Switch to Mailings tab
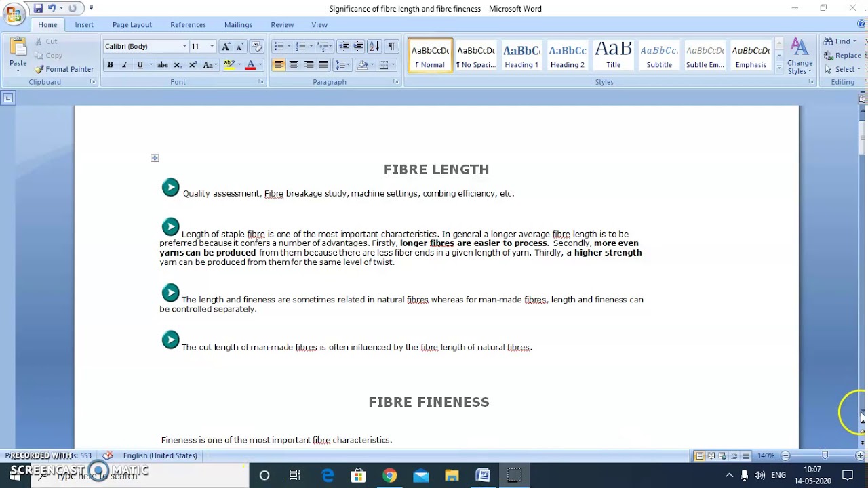 tap(238, 24)
